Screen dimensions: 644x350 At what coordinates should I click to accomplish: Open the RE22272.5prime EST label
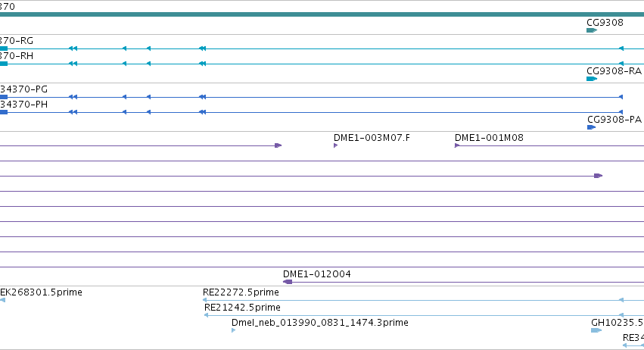241,292
